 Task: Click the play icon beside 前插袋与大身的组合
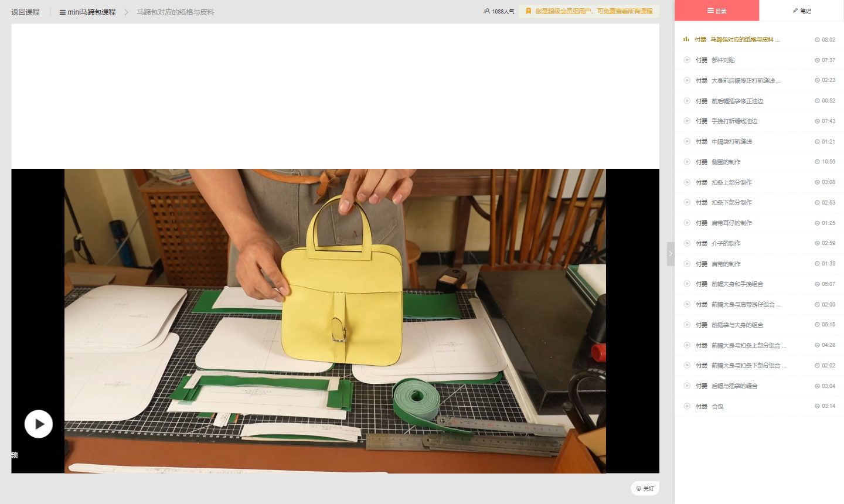pos(687,325)
